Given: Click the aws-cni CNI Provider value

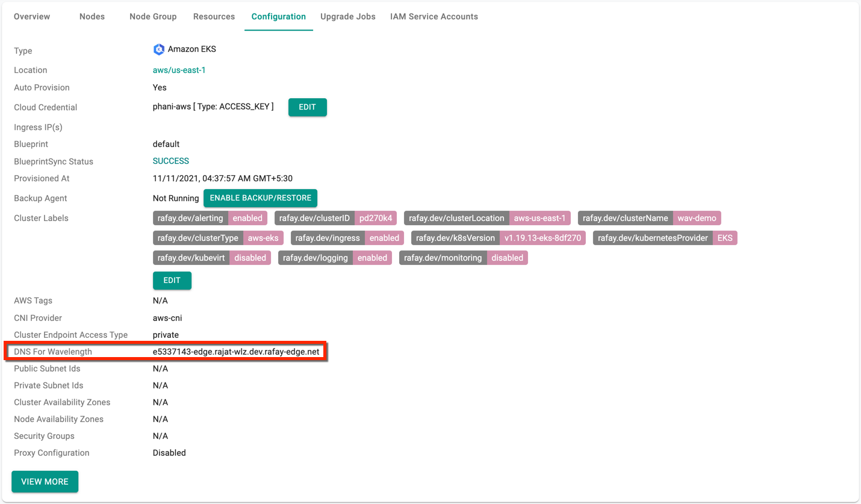Looking at the screenshot, I should [x=167, y=317].
